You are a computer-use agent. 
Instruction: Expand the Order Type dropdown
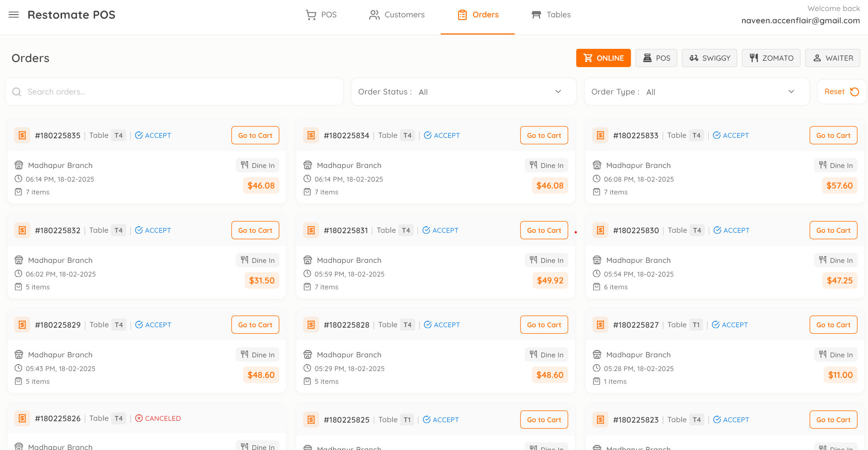pyautogui.click(x=697, y=92)
